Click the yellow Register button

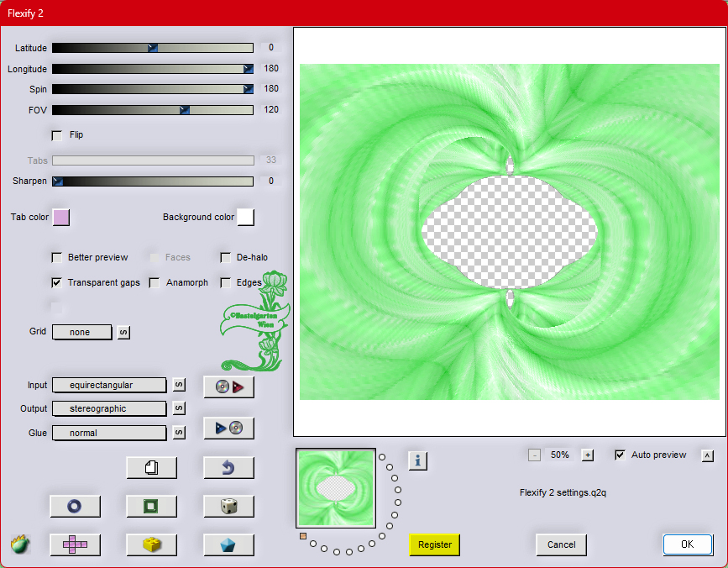[435, 544]
